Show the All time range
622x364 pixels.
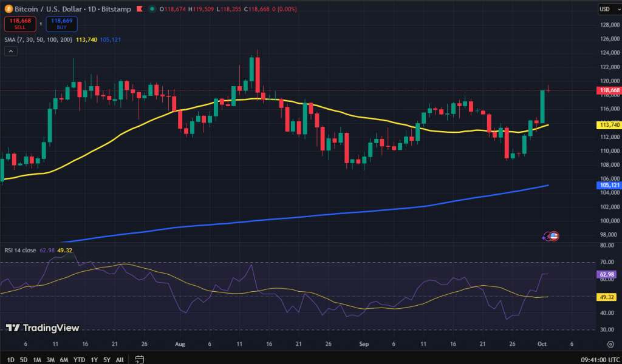point(120,360)
